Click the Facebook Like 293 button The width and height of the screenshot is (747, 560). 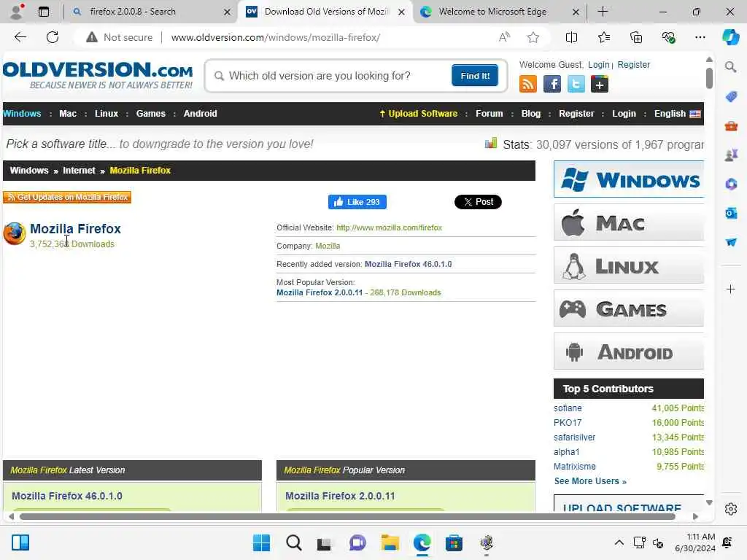point(357,202)
